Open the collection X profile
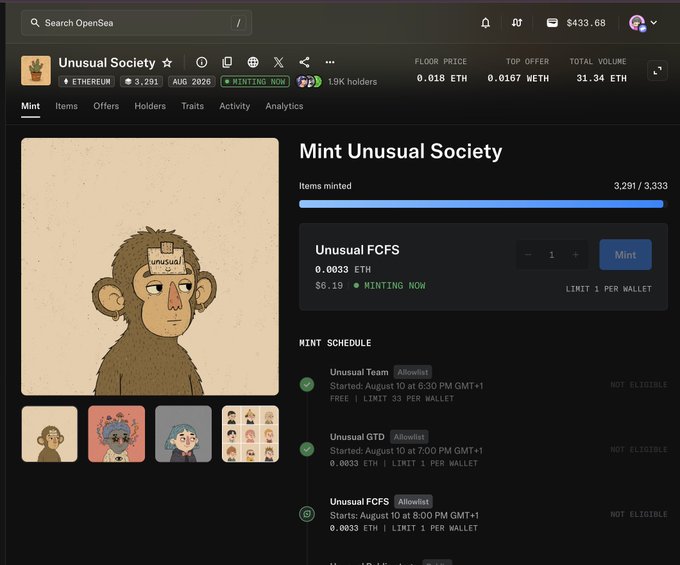 coord(279,62)
